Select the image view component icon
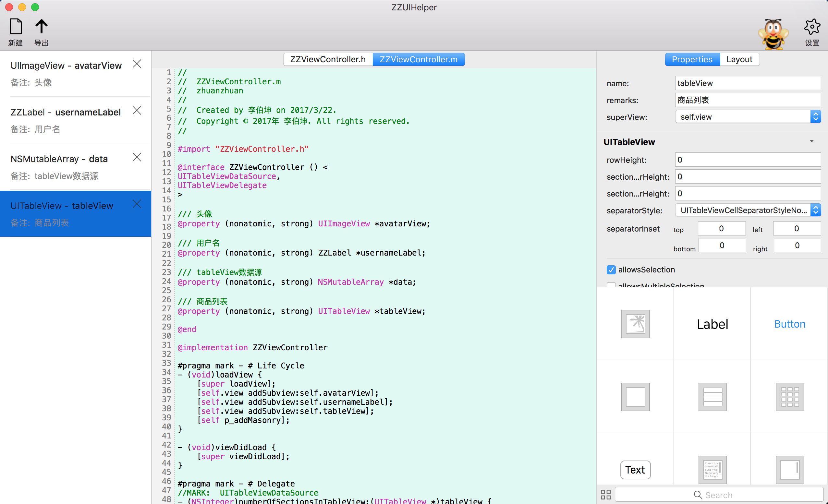 click(x=635, y=324)
